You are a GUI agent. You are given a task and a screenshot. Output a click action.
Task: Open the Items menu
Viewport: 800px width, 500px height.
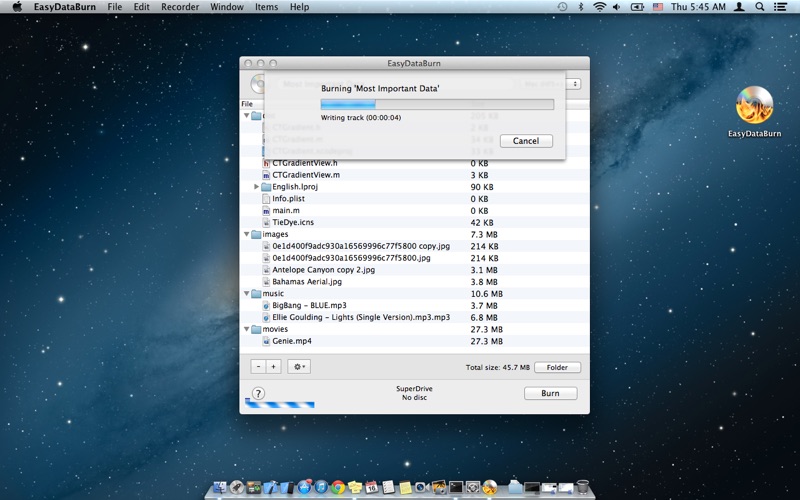pyautogui.click(x=266, y=7)
